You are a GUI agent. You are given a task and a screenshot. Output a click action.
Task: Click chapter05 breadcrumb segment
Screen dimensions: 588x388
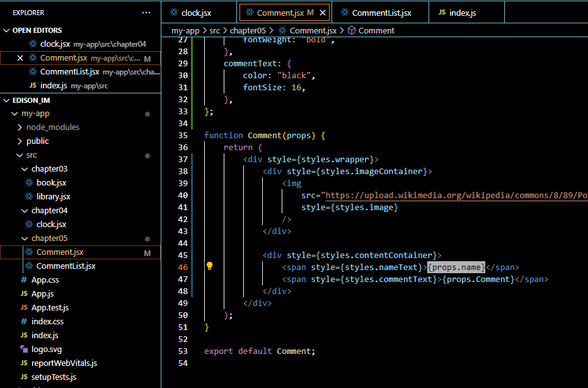tap(248, 30)
